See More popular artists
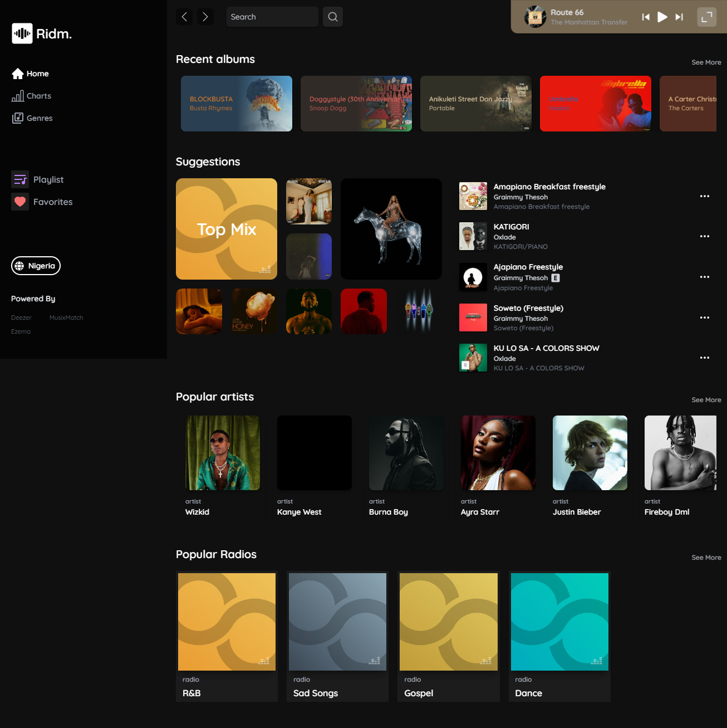Viewport: 727px width, 728px height. click(x=706, y=400)
